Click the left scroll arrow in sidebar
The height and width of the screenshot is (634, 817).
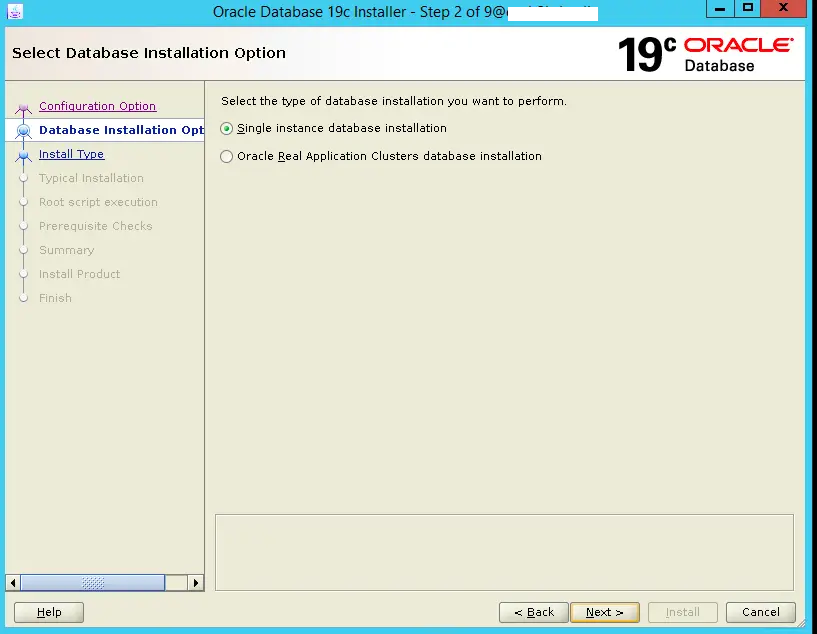13,582
